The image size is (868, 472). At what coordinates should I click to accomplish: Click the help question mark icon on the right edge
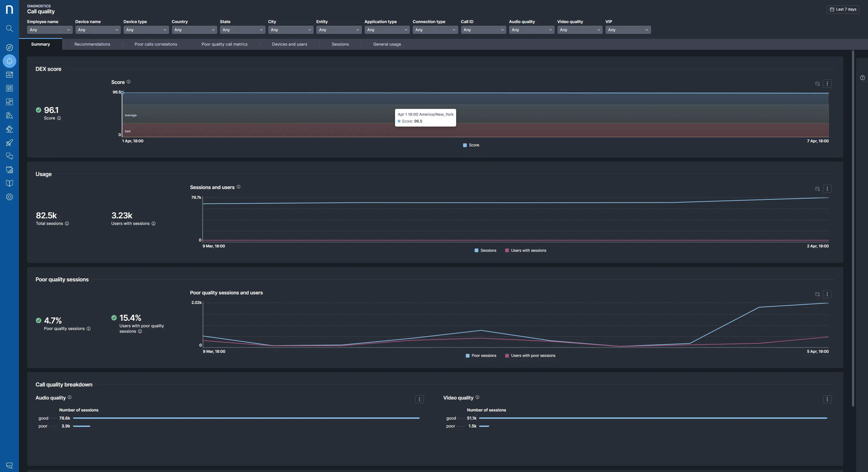(x=862, y=78)
